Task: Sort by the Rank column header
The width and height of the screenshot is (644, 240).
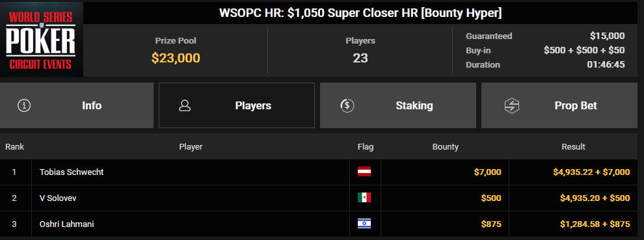Action: 15,147
